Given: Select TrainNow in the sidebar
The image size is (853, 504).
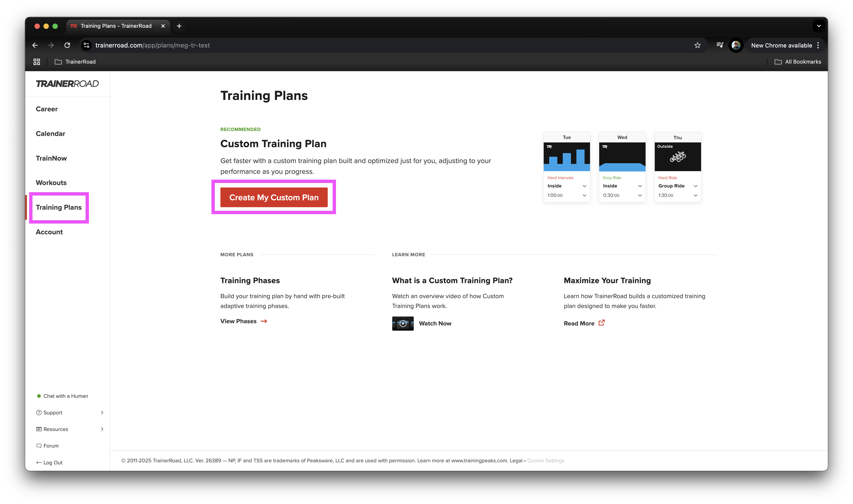Looking at the screenshot, I should tap(51, 158).
